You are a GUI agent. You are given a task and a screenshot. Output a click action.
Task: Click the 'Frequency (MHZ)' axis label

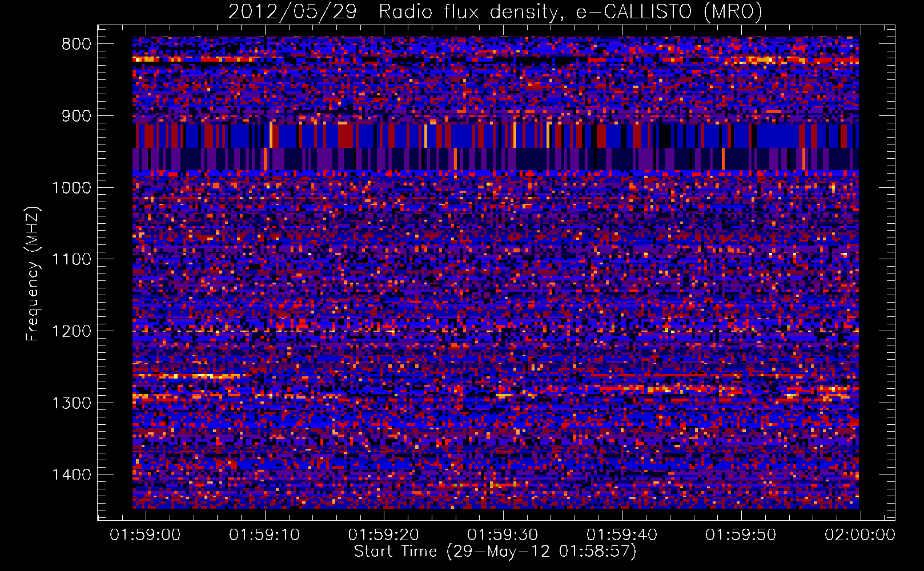click(x=33, y=274)
